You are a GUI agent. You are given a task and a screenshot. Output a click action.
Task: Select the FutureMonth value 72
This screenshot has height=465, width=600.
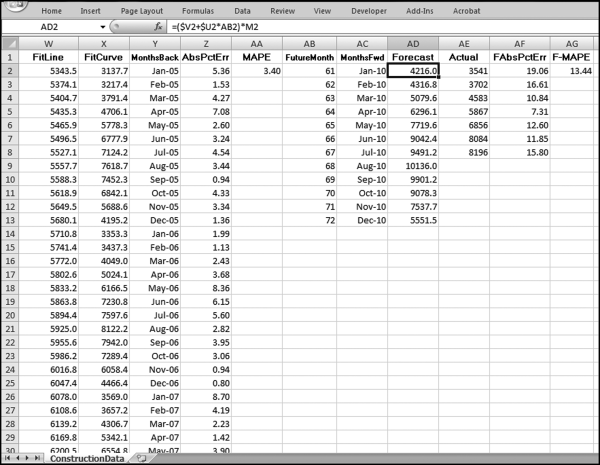pos(310,220)
